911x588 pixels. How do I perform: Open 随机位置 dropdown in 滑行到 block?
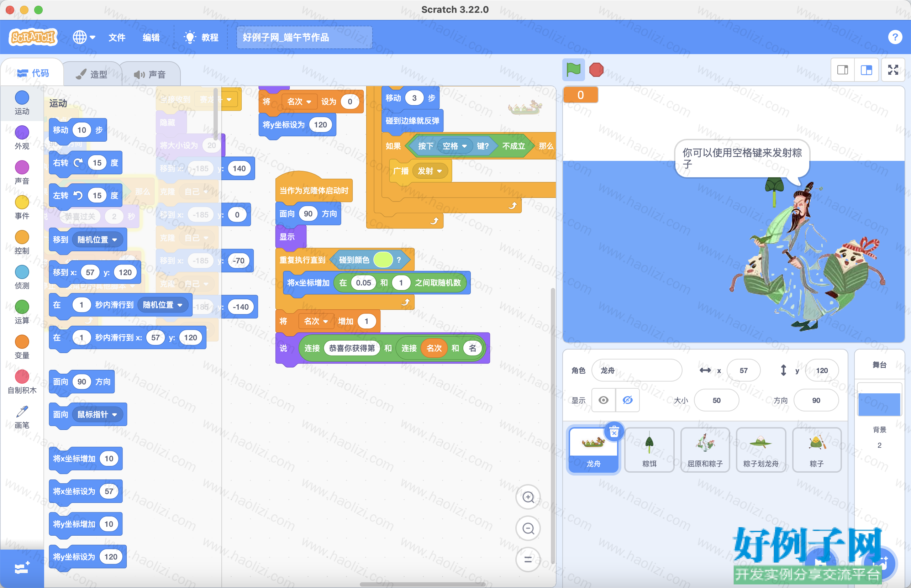pos(163,305)
